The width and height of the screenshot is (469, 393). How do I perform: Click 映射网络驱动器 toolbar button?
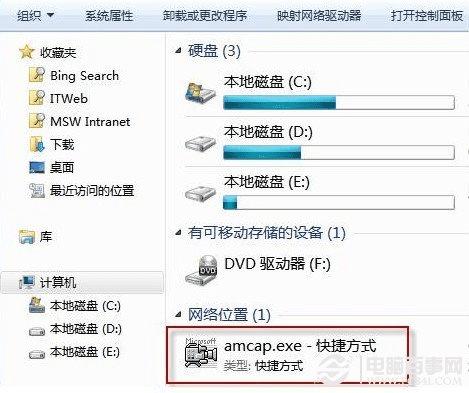(x=319, y=15)
